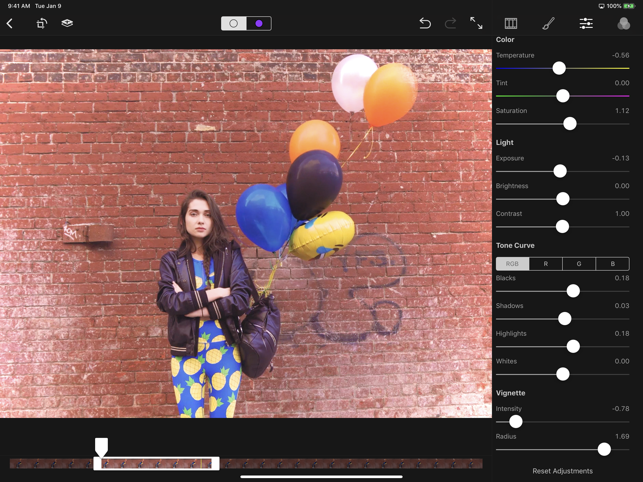Click the Shadows slider handle
Viewport: 643px width, 482px height.
tap(565, 319)
